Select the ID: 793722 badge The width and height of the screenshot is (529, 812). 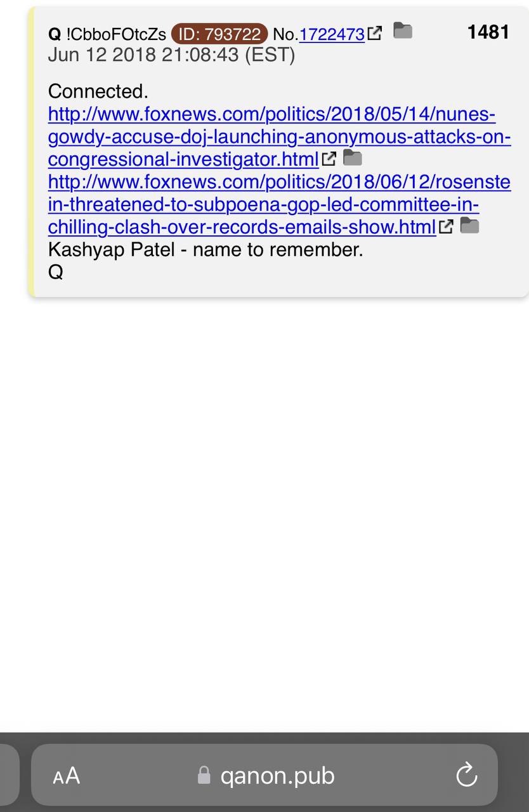click(219, 34)
